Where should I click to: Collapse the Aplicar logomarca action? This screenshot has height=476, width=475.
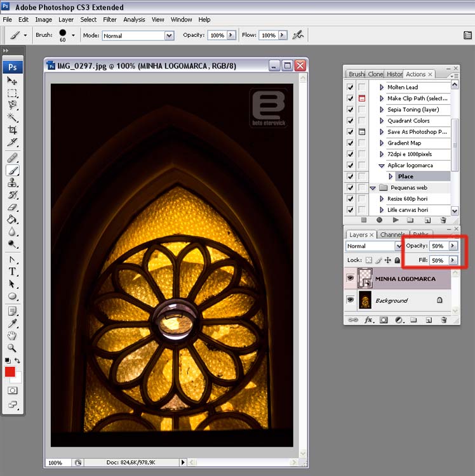(381, 165)
